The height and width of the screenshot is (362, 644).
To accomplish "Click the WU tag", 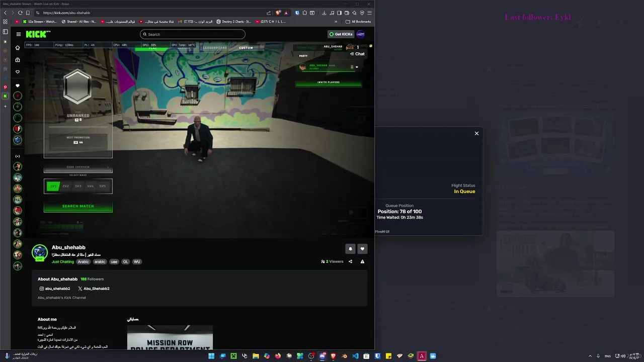I will (x=137, y=262).
